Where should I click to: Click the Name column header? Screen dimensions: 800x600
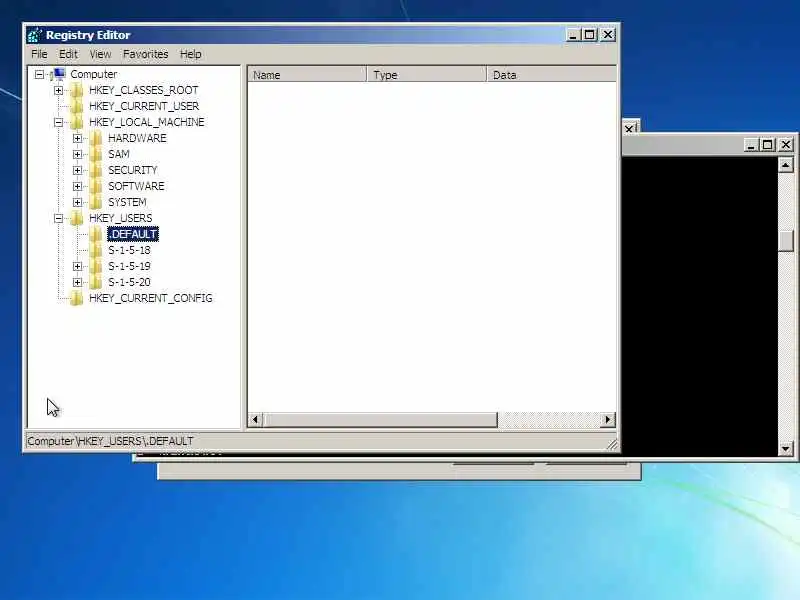tap(307, 75)
